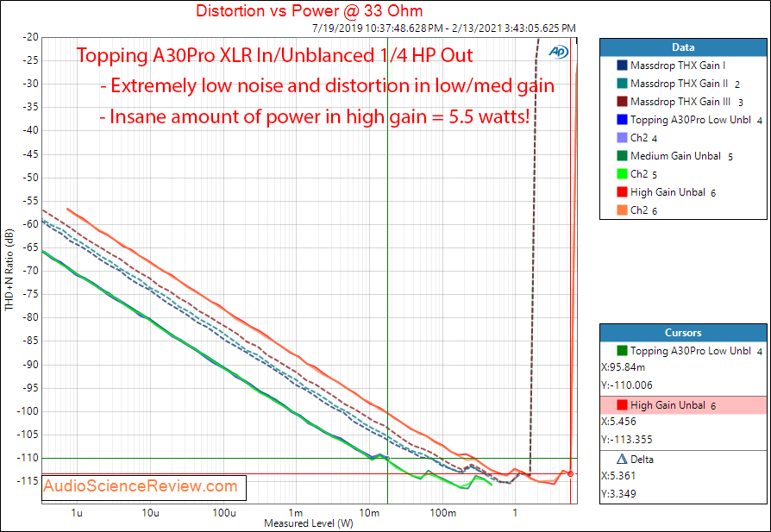
Task: Click the light blue Ch2 4 swatch
Action: [x=622, y=138]
